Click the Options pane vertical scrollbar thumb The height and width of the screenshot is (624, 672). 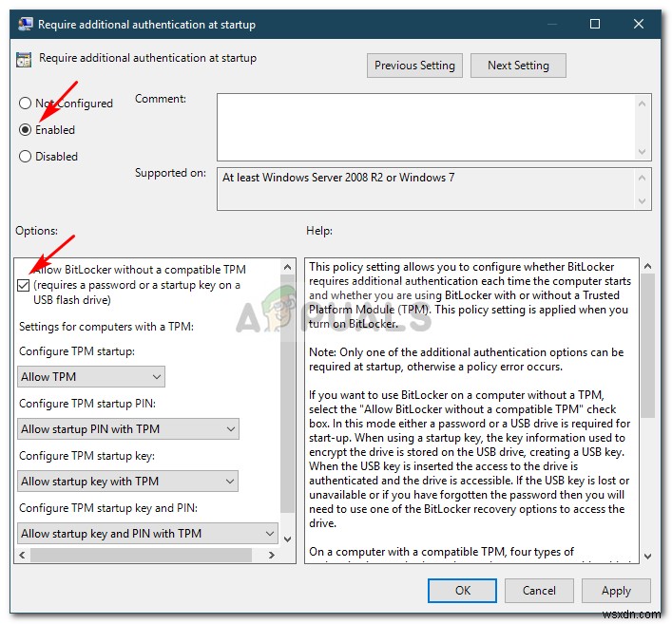(x=288, y=393)
